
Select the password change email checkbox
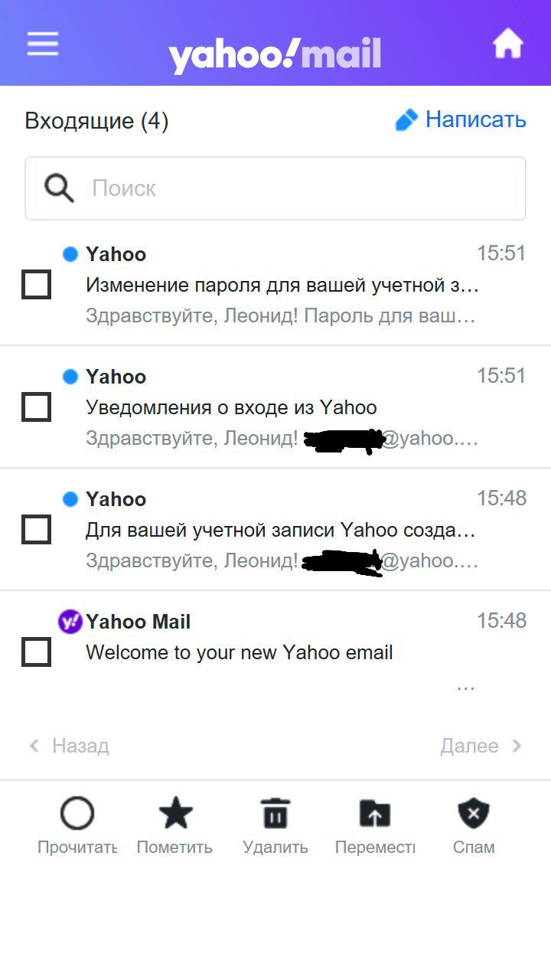tap(36, 285)
